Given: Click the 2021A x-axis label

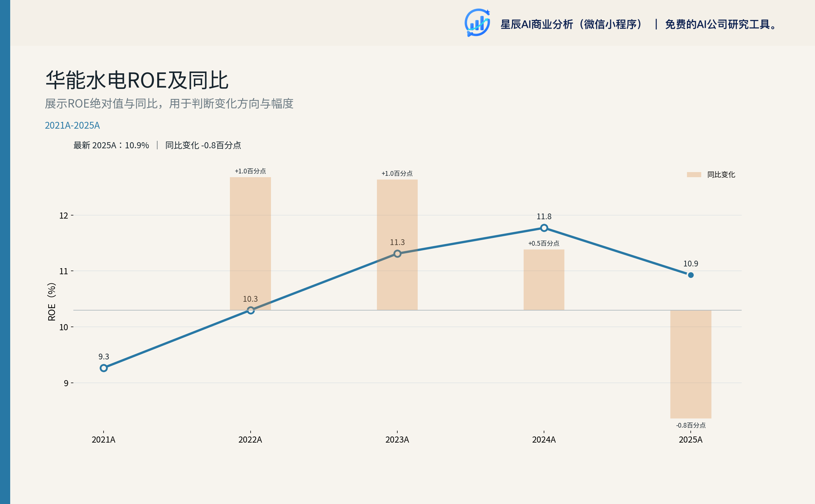Looking at the screenshot, I should pos(104,440).
